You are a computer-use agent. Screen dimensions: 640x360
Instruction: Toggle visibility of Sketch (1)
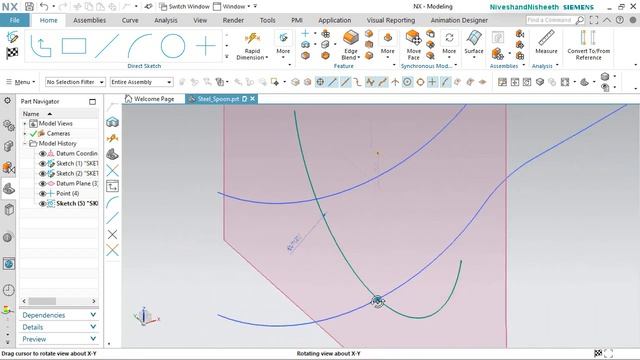pyautogui.click(x=42, y=163)
